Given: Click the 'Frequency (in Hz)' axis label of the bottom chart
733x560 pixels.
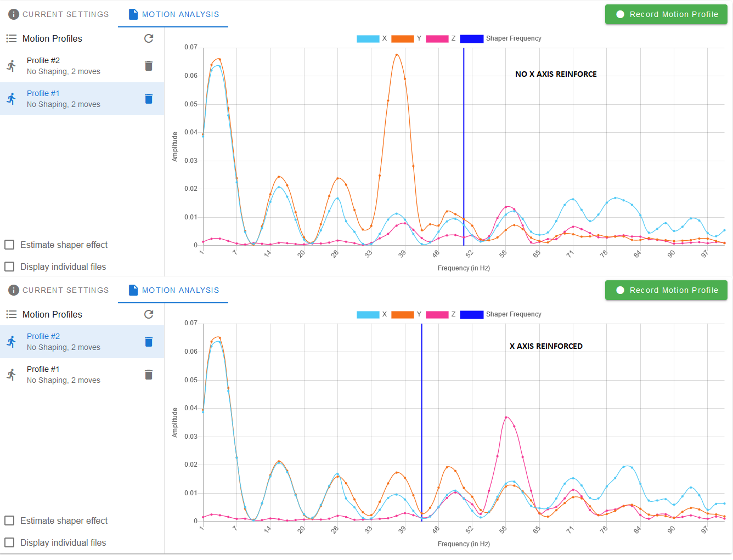Looking at the screenshot, I should (464, 544).
